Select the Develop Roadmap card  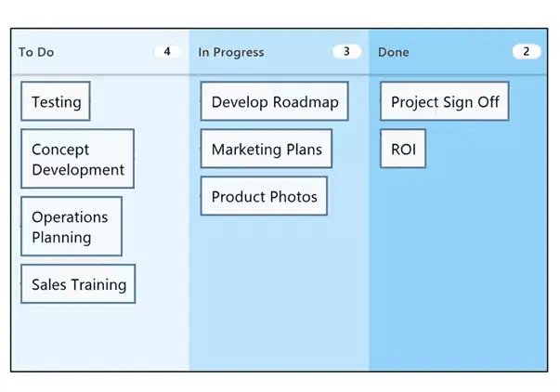pos(275,101)
